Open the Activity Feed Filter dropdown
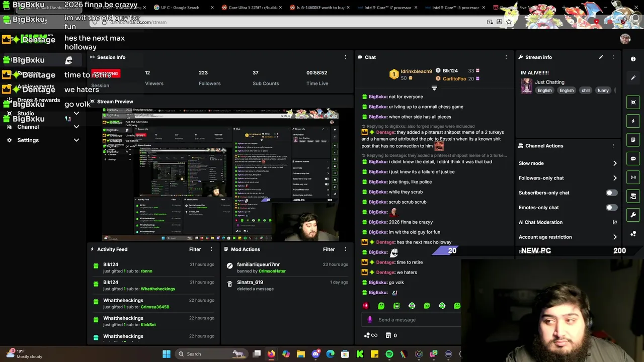Image resolution: width=644 pixels, height=362 pixels. pyautogui.click(x=195, y=249)
